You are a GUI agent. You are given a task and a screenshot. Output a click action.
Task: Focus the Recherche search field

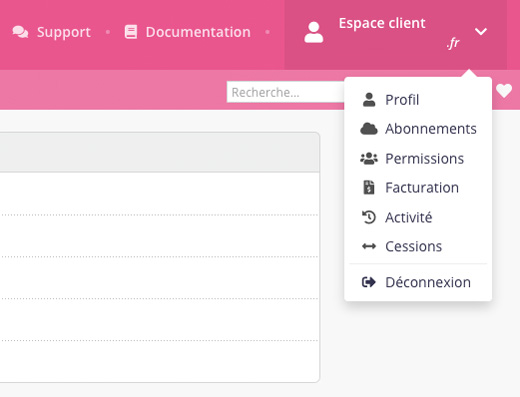(286, 92)
